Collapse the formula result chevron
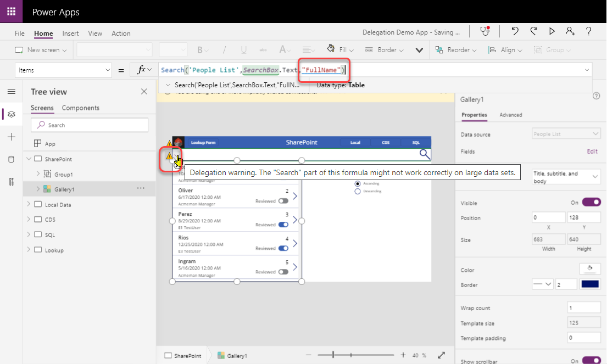Image resolution: width=607 pixels, height=364 pixels. tap(168, 85)
